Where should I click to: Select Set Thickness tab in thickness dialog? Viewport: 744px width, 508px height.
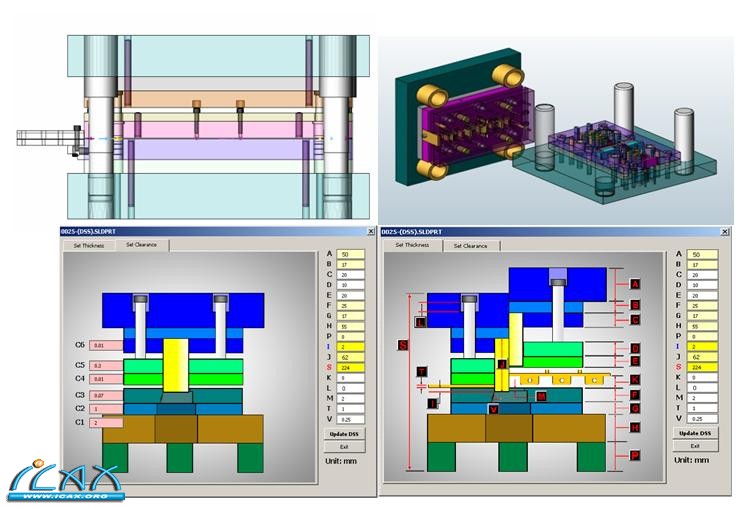(412, 245)
